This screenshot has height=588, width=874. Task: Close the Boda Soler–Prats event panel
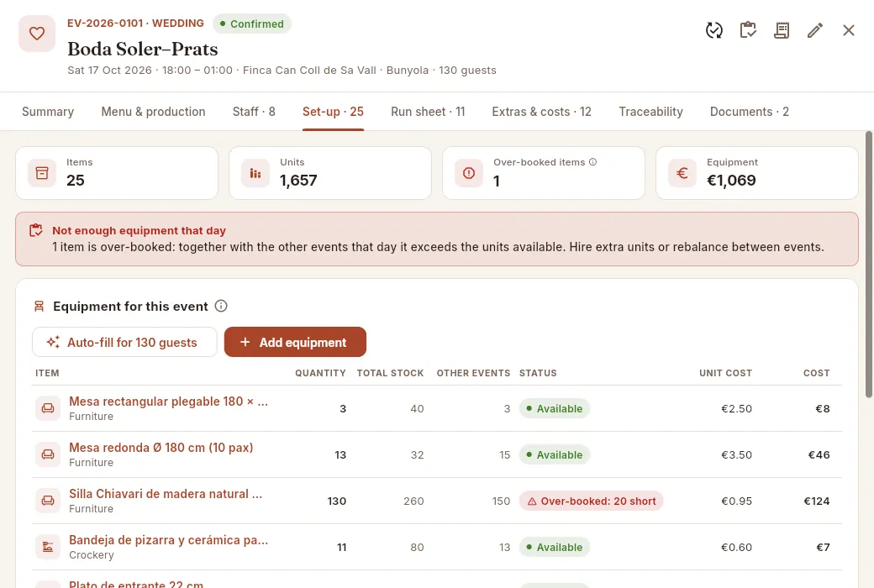point(848,30)
